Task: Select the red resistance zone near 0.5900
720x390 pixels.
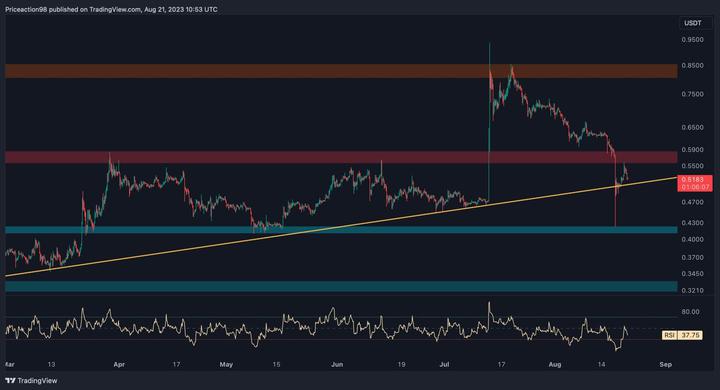Action: 341,157
